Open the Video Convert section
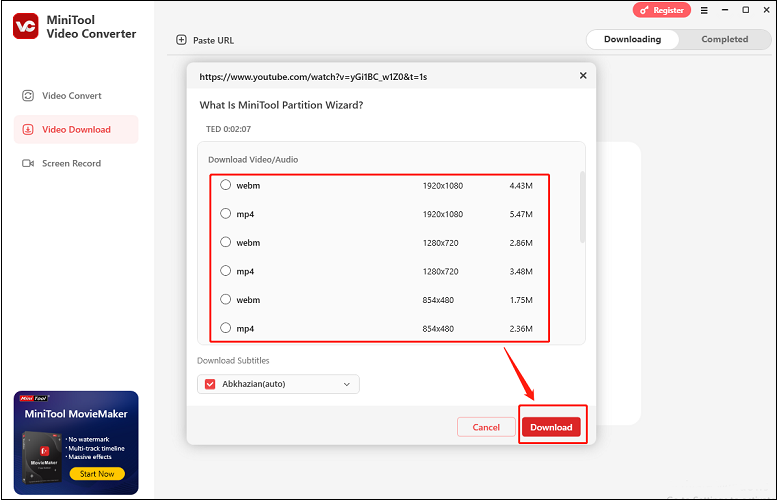The image size is (777, 500). coord(76,96)
